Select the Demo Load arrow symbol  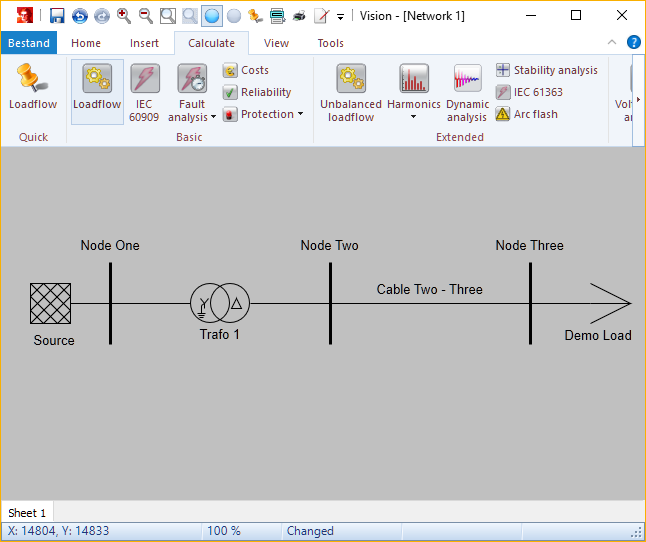(610, 304)
